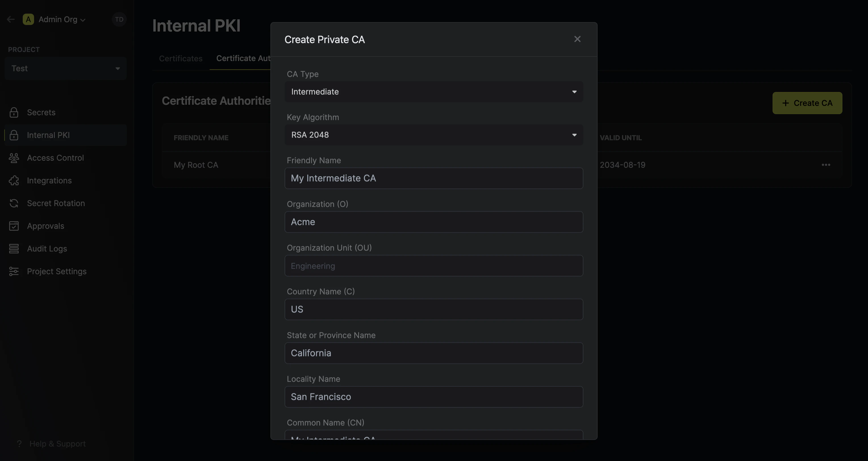868x461 pixels.
Task: Close the Create Private CA dialog
Action: click(x=577, y=39)
